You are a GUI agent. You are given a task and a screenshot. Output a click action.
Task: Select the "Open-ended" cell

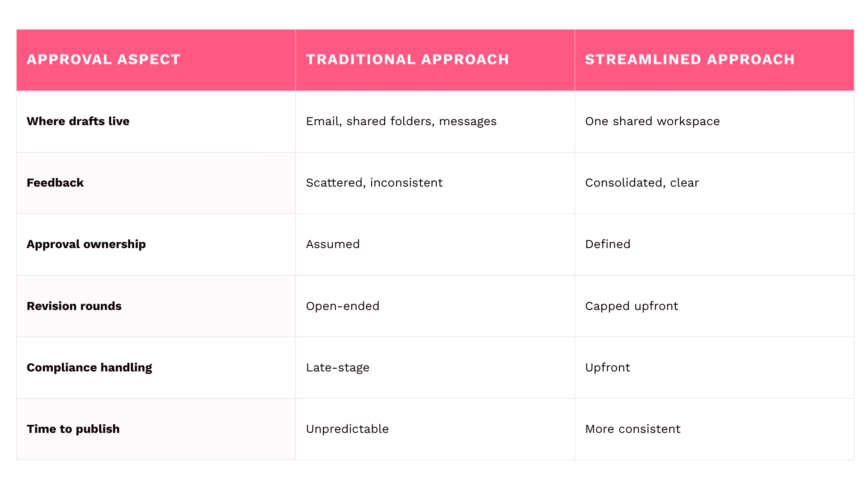tap(342, 306)
